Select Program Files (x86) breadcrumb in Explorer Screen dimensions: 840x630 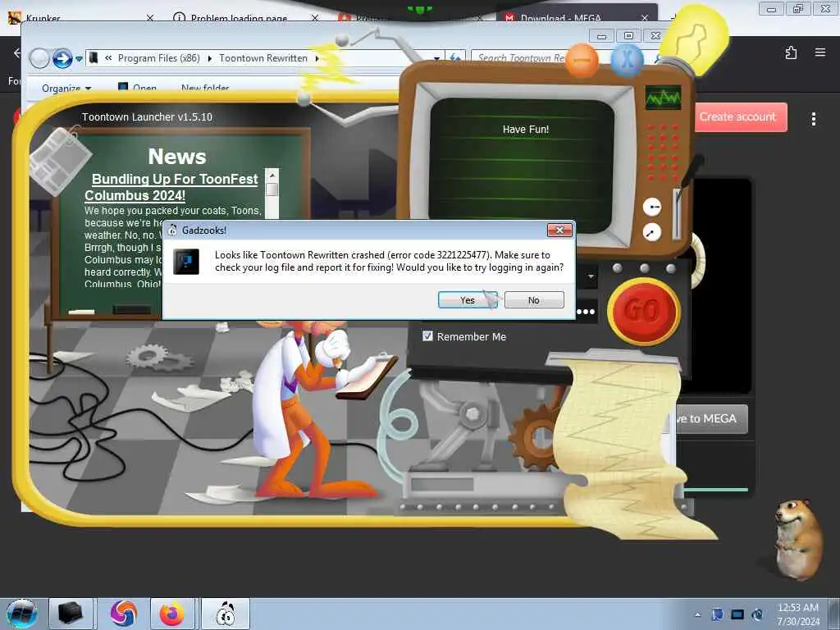pos(158,58)
